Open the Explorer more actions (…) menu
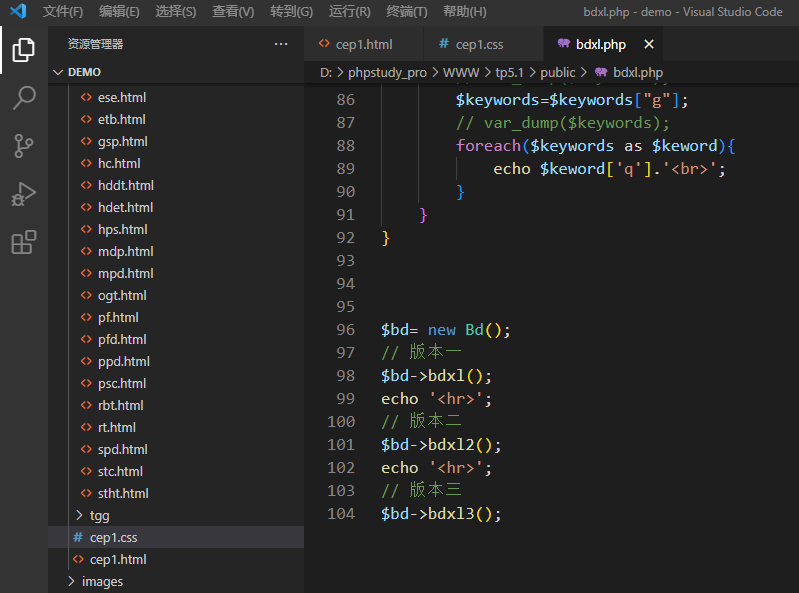Image resolution: width=799 pixels, height=593 pixels. (281, 44)
